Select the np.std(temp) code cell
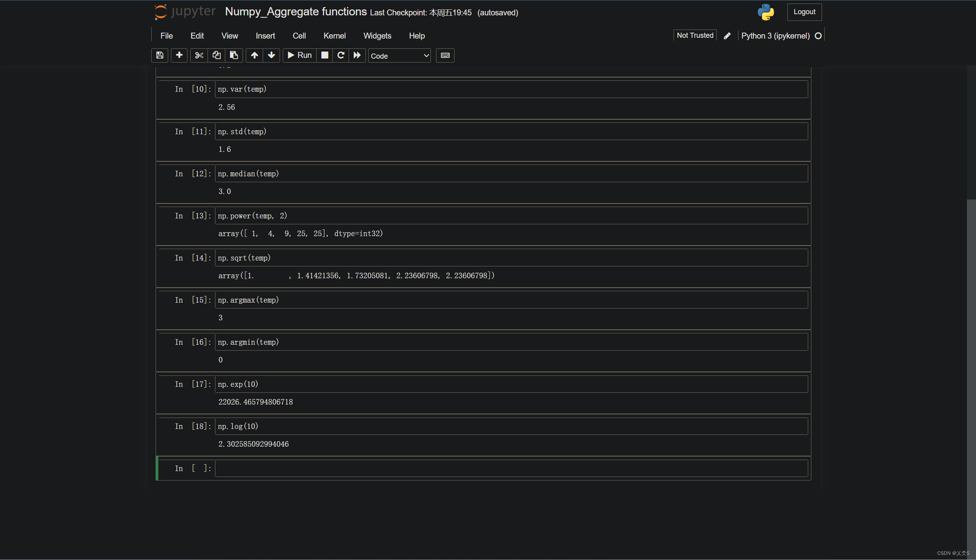 tap(511, 131)
